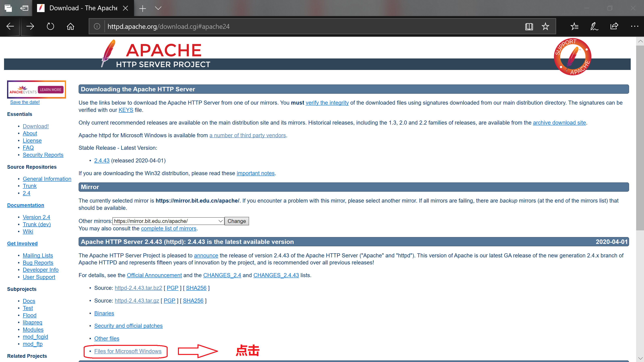Open the Settings and more ellipsis menu

635,26
